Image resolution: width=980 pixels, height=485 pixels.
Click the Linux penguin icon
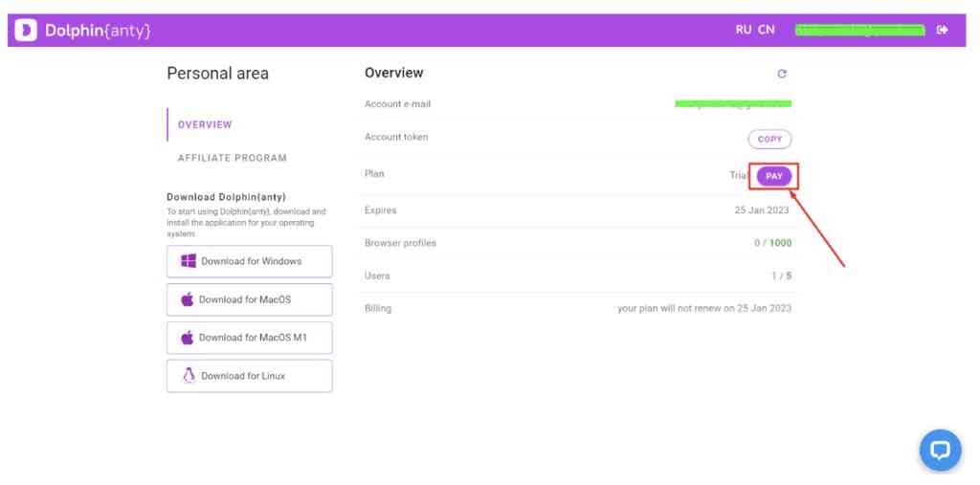pyautogui.click(x=189, y=376)
